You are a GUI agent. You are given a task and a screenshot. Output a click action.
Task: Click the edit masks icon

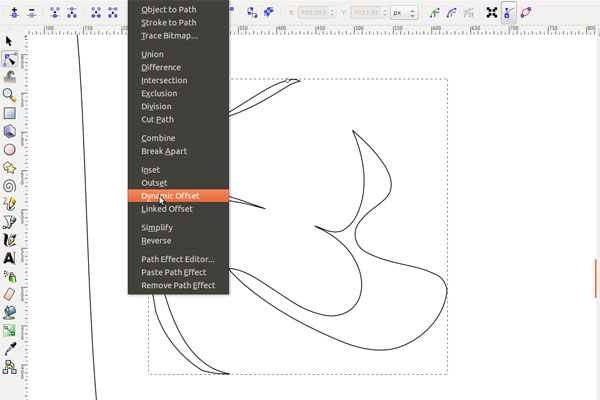tap(452, 13)
